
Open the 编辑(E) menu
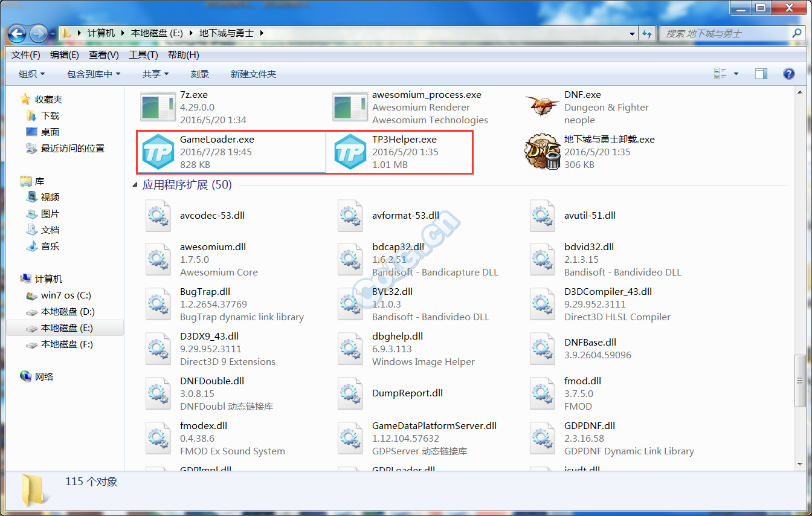65,55
